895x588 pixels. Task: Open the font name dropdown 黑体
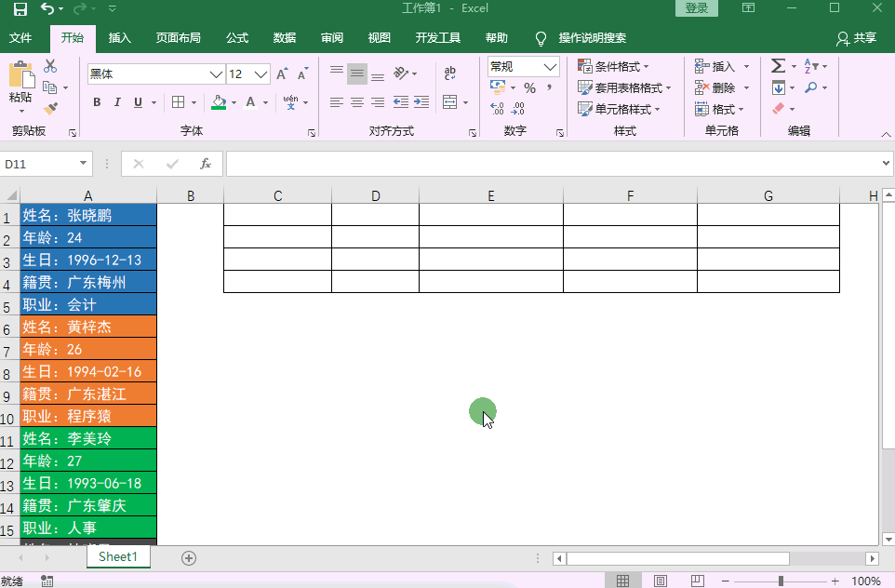(216, 74)
